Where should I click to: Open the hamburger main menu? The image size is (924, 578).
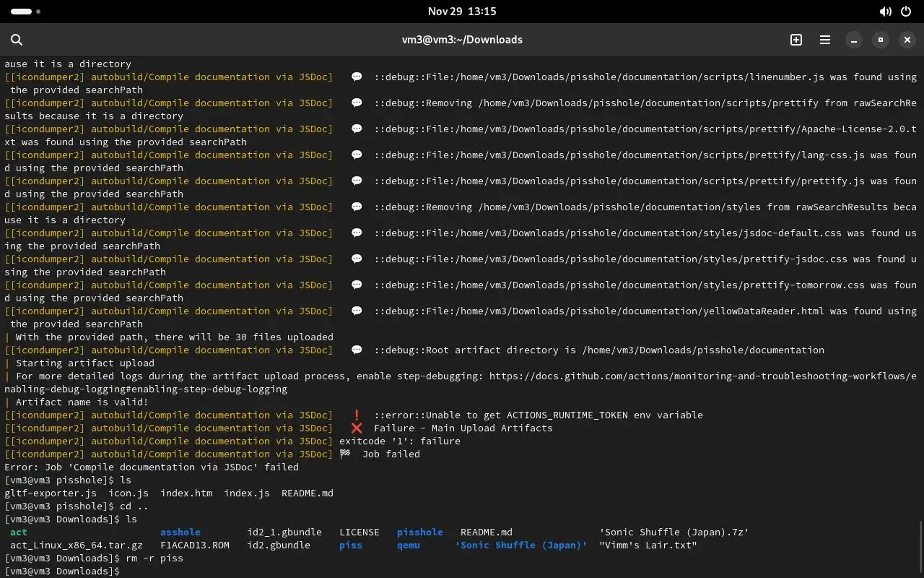point(825,40)
